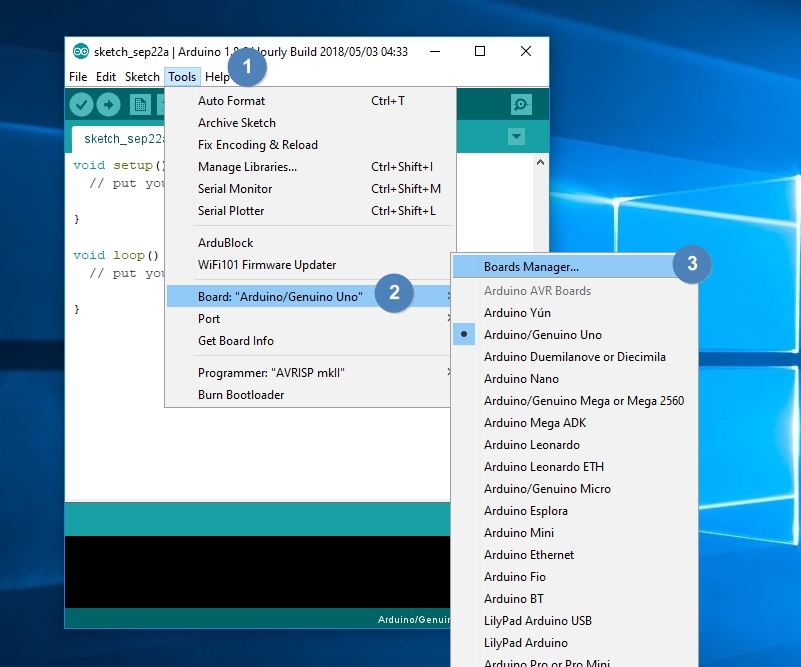This screenshot has width=801, height=667.
Task: Expand the Board submenu entry
Action: (309, 297)
